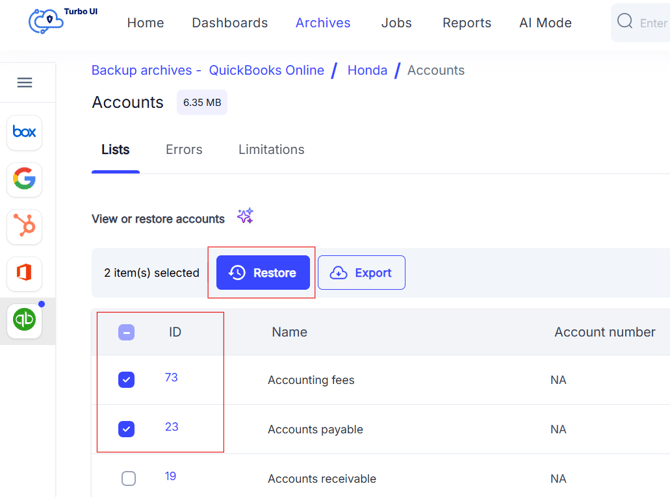Uncheck the Accounts payable row checkbox
670x497 pixels.
click(127, 429)
